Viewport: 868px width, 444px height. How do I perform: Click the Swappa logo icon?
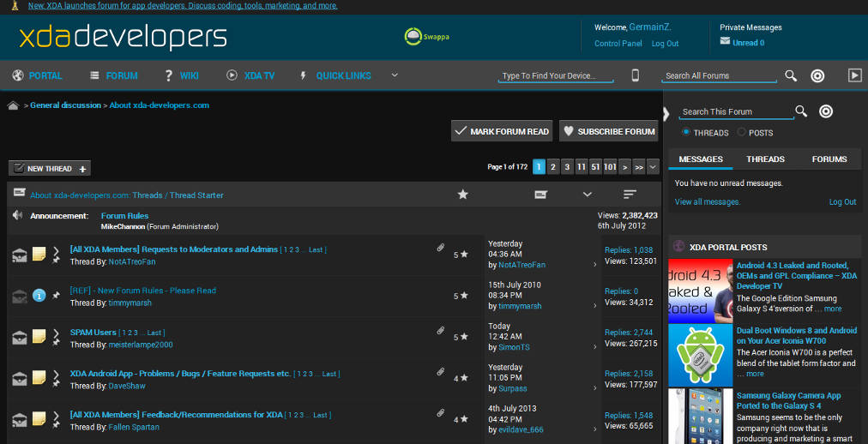tap(413, 36)
